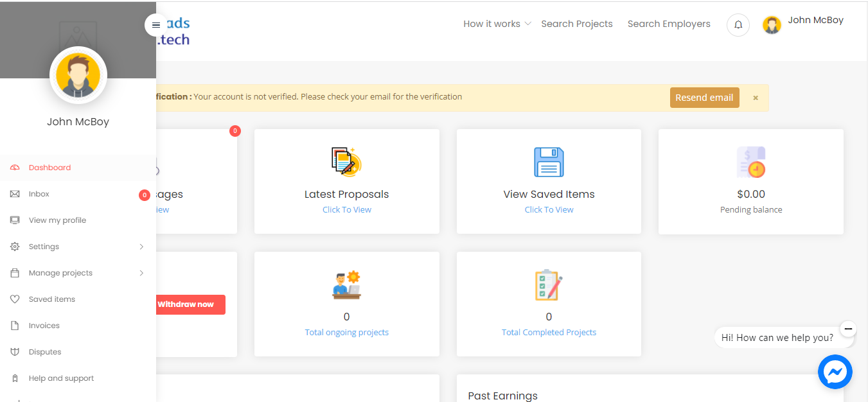Open Search Projects in top navigation
Image resolution: width=868 pixels, height=402 pixels.
[577, 24]
